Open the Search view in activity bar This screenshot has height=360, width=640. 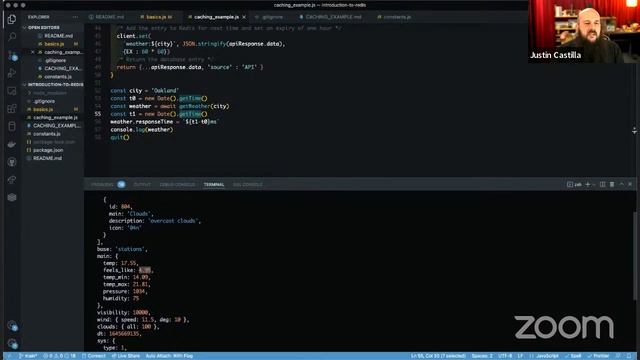pyautogui.click(x=12, y=37)
